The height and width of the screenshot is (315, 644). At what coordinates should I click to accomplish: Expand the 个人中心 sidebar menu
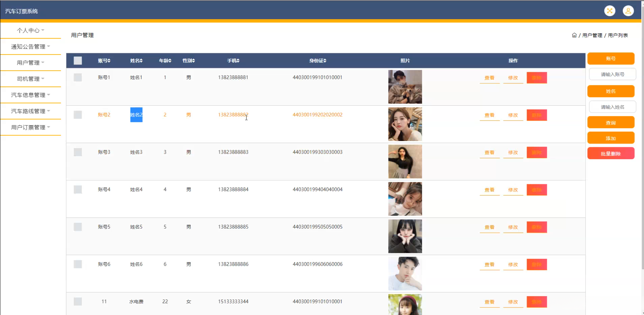31,31
